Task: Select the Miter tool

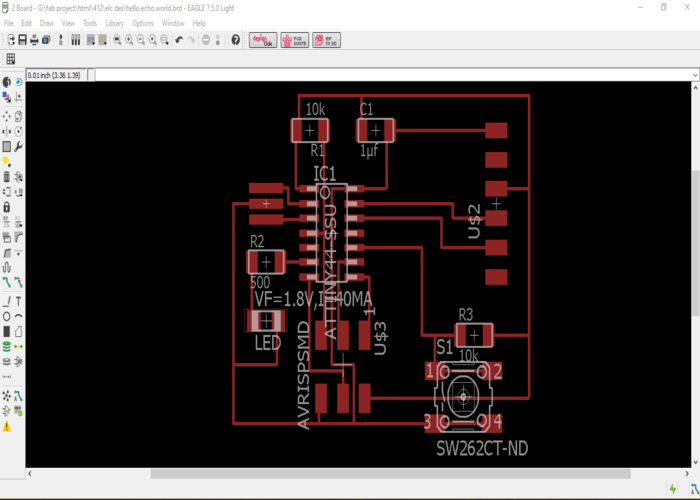Action: (x=18, y=237)
